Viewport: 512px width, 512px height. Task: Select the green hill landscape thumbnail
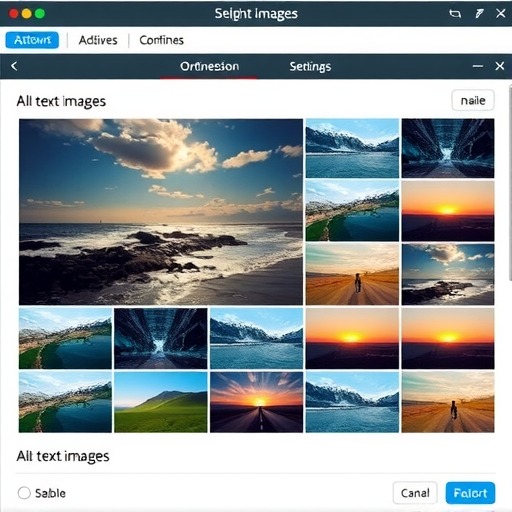coord(161,402)
